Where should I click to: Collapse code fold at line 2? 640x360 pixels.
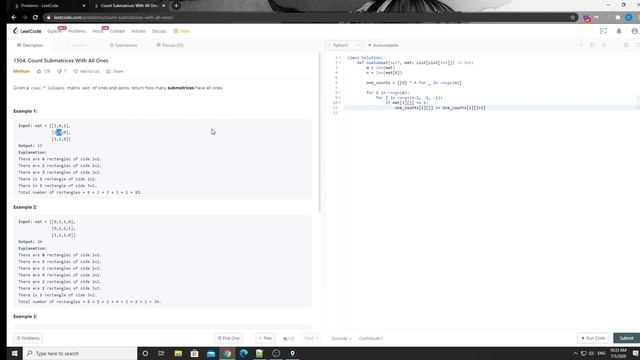click(340, 63)
